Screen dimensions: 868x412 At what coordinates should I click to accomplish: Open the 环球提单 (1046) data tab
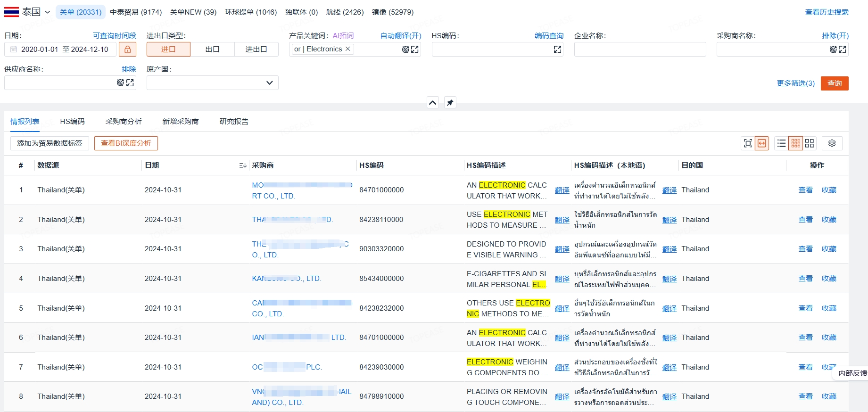click(250, 12)
